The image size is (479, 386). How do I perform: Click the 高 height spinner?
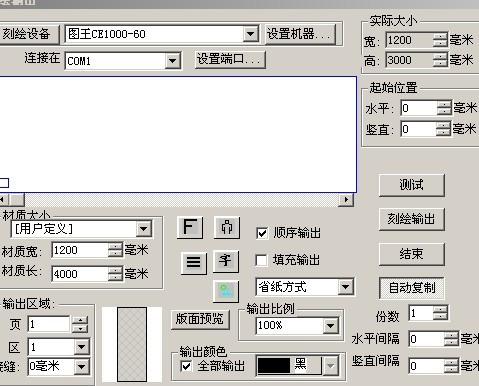coord(440,60)
